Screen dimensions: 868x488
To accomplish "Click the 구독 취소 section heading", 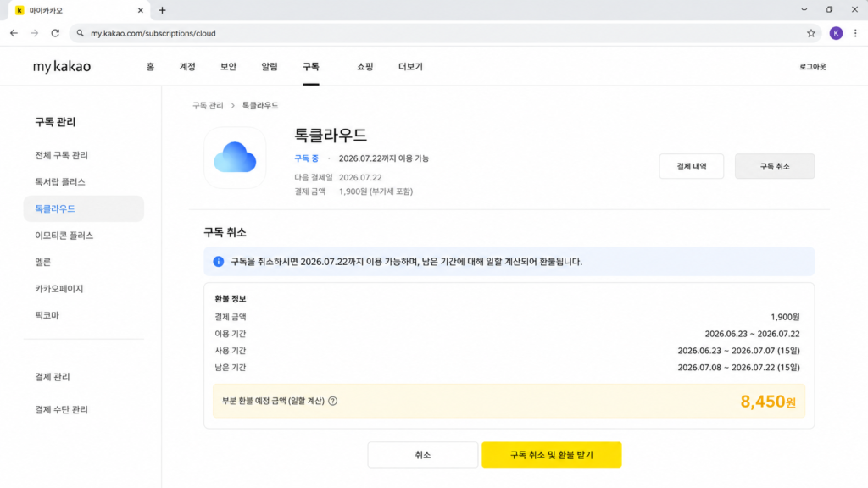I will click(x=225, y=232).
